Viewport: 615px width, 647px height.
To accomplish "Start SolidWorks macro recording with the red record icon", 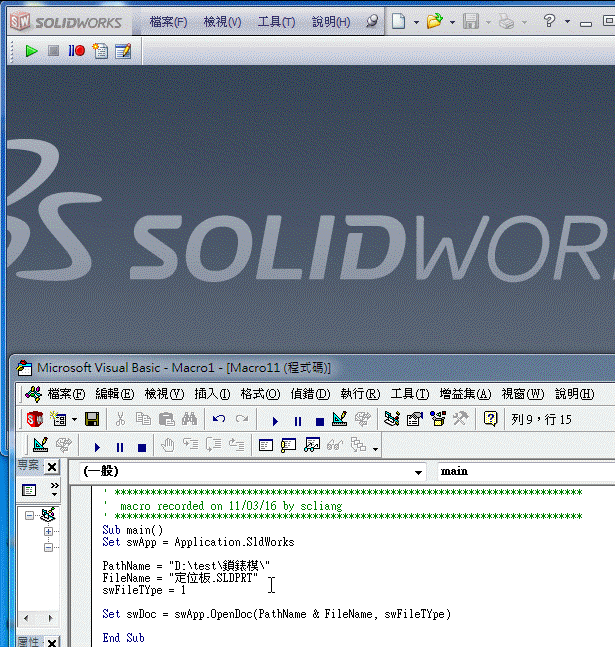I will pos(77,51).
